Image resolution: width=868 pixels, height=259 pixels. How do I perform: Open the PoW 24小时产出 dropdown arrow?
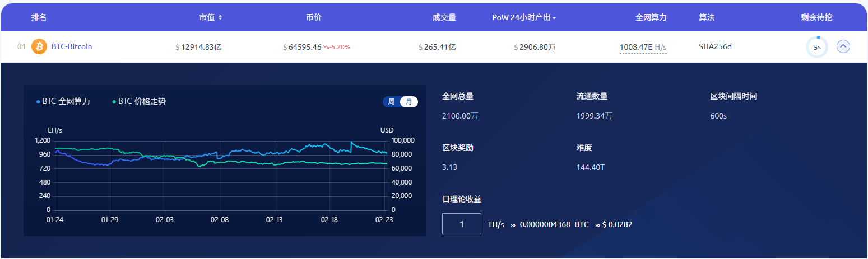pyautogui.click(x=554, y=18)
